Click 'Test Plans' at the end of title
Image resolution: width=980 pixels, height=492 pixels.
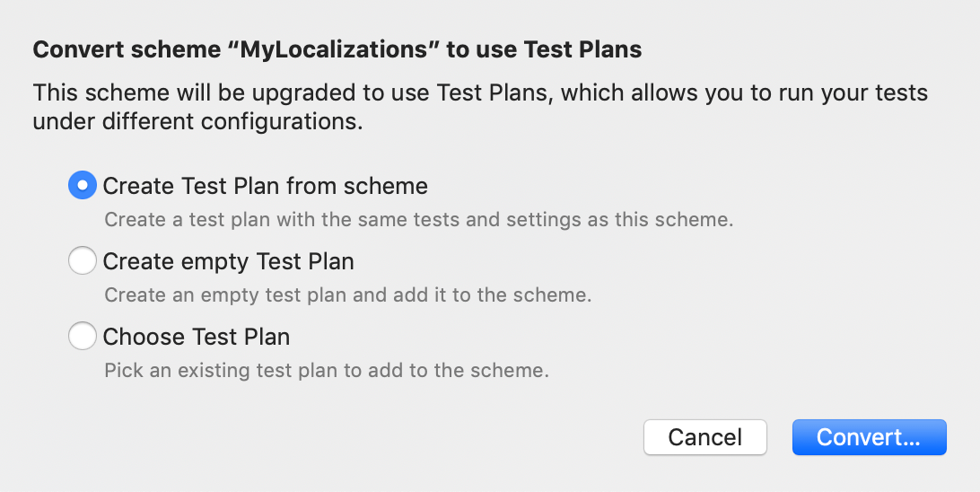click(582, 49)
